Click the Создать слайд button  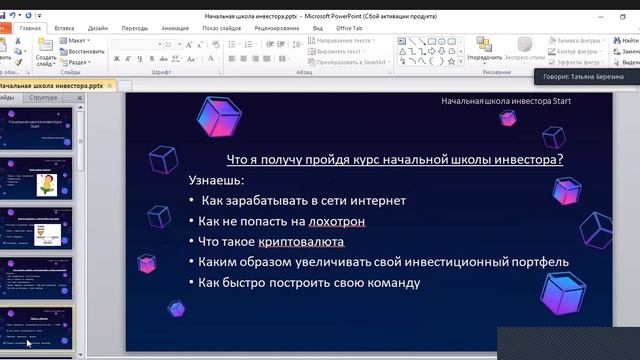tap(46, 52)
